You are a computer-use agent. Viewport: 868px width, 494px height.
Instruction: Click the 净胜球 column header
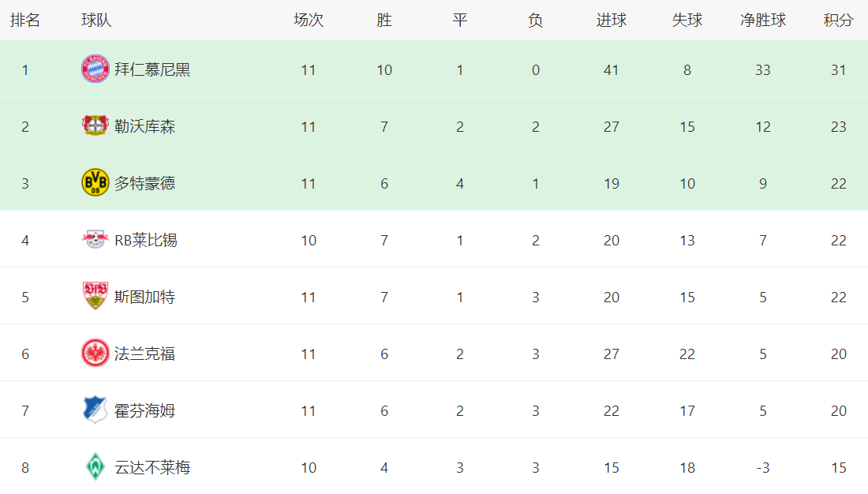(x=762, y=21)
